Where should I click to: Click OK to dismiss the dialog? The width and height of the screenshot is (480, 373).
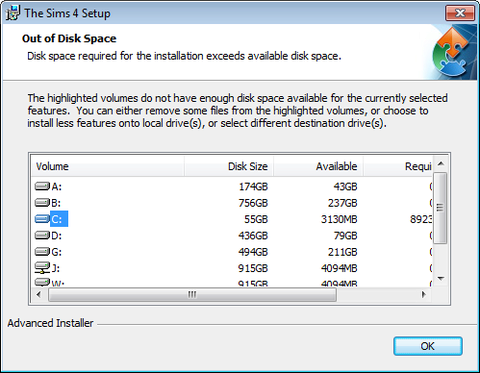click(x=428, y=346)
